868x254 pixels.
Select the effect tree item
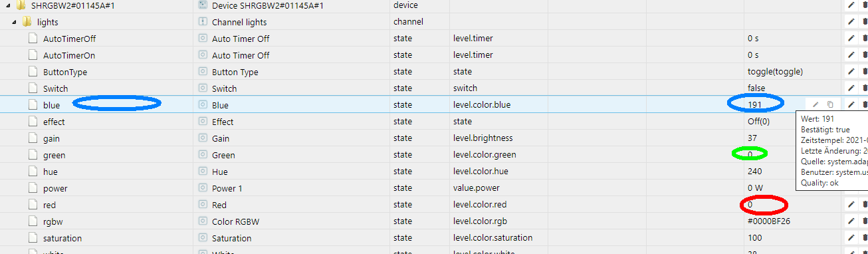(x=54, y=122)
